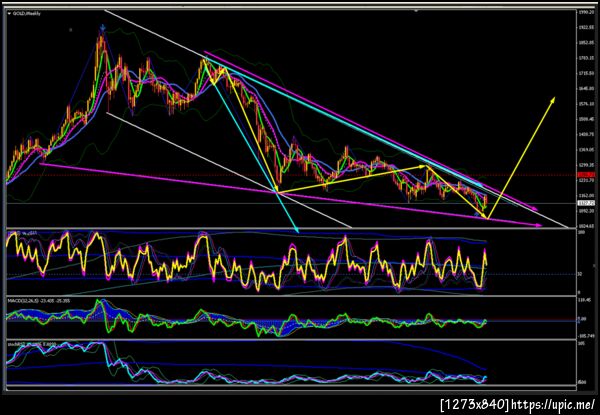Click the red price tag of the dotted level
Image resolution: width=600 pixels, height=415 pixels.
(585, 175)
